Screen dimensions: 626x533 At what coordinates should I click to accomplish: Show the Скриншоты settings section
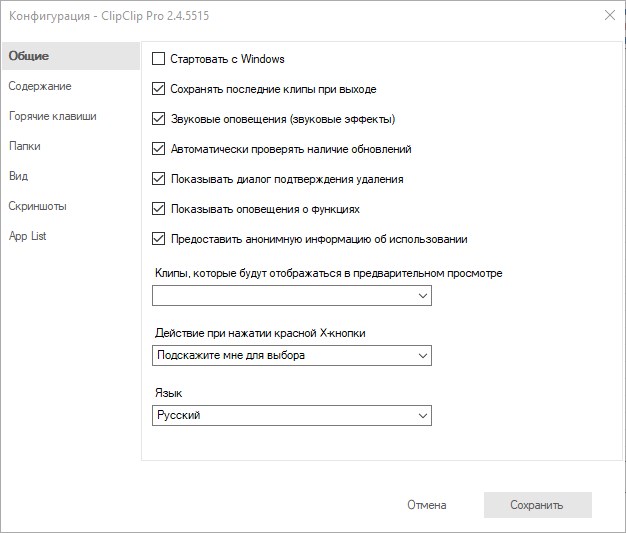click(38, 206)
